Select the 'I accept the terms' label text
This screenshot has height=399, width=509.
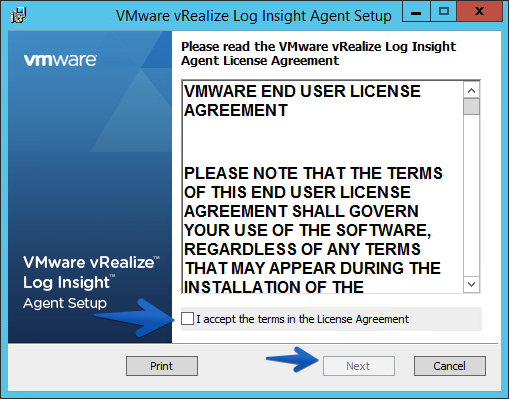click(302, 319)
